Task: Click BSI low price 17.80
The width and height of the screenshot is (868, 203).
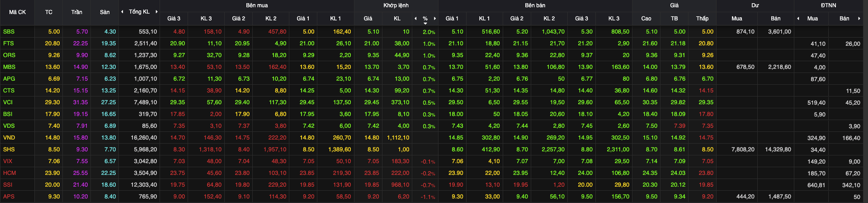Action: pyautogui.click(x=706, y=114)
